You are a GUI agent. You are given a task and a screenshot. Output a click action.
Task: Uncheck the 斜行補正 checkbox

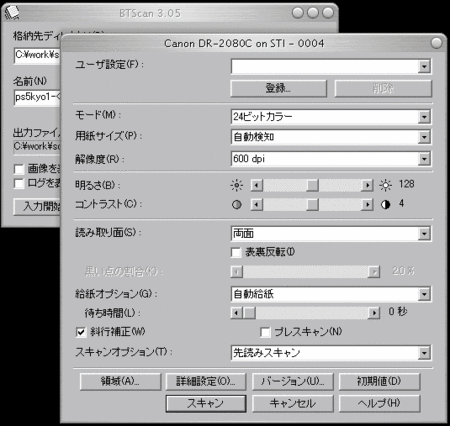pos(81,332)
